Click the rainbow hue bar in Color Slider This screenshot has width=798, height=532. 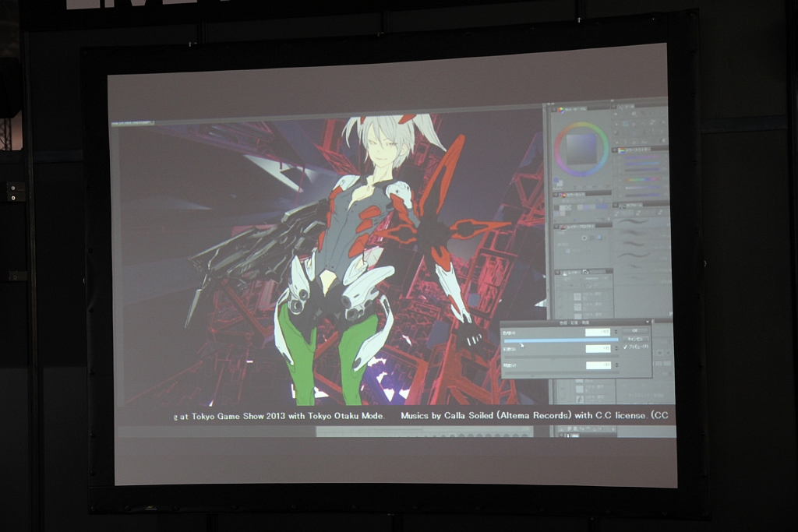[642, 179]
